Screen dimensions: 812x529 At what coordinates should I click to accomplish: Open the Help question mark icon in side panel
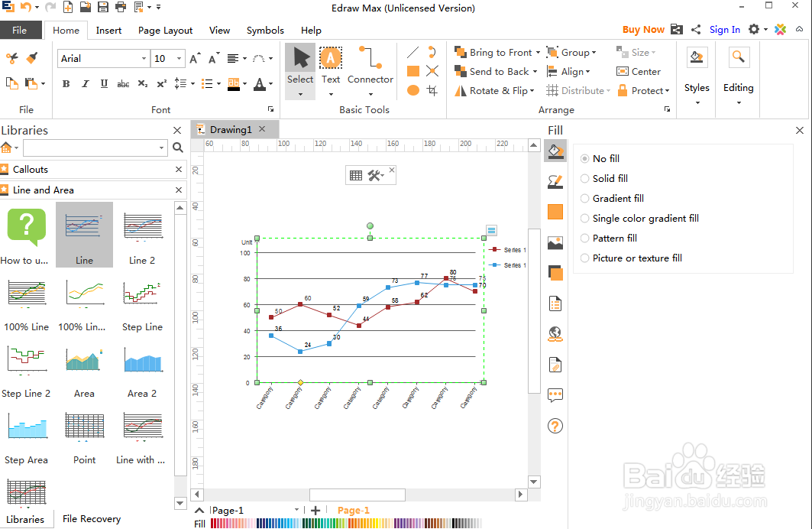555,426
